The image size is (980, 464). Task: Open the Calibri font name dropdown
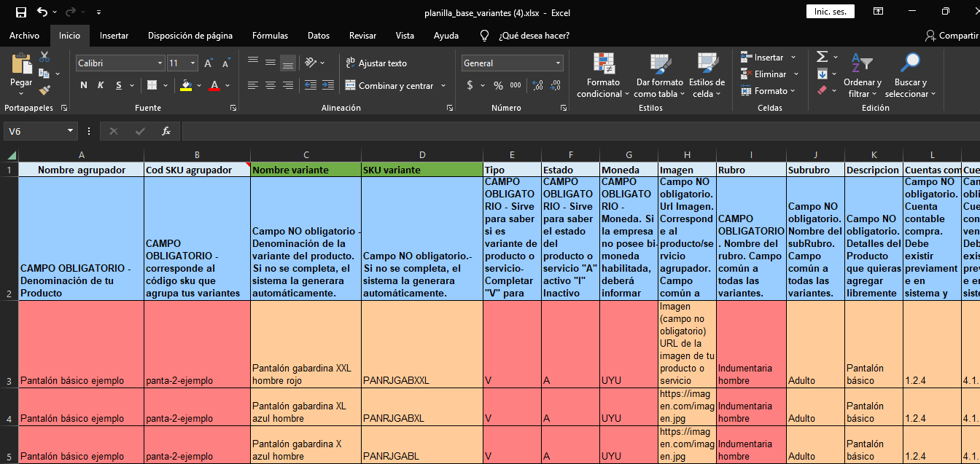160,63
